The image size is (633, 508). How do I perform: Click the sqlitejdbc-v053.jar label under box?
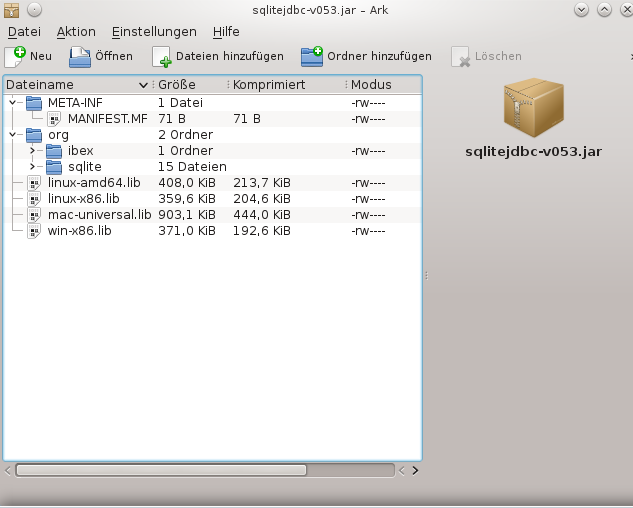click(533, 152)
